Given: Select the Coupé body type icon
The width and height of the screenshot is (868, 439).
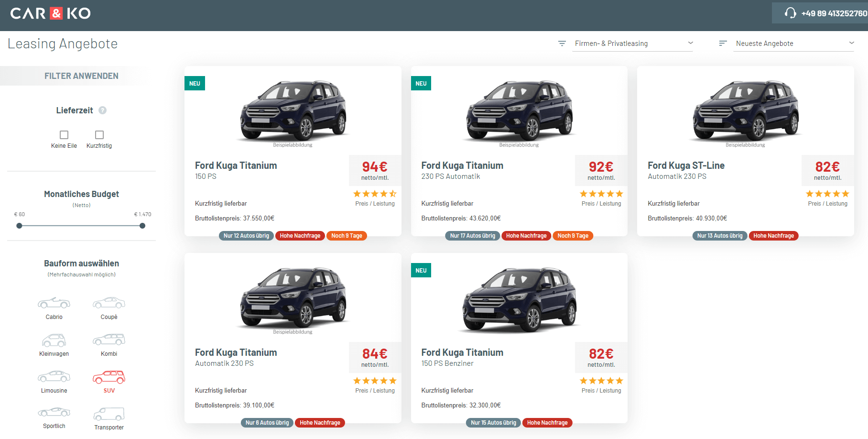Looking at the screenshot, I should tap(109, 303).
